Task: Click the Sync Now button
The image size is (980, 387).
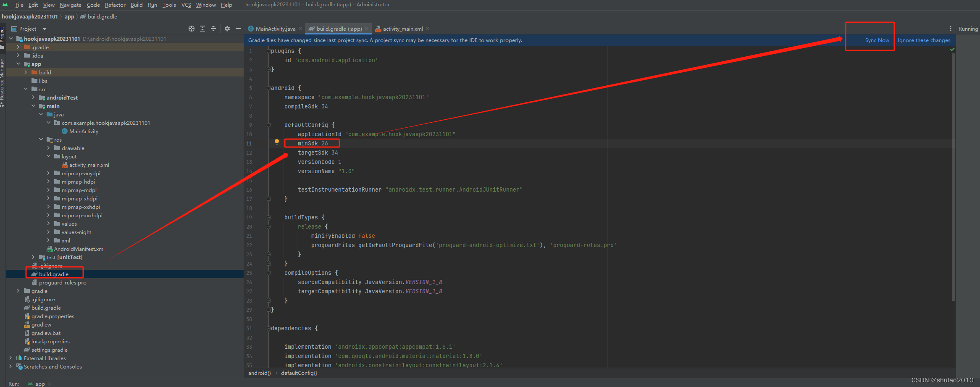Action: click(877, 40)
